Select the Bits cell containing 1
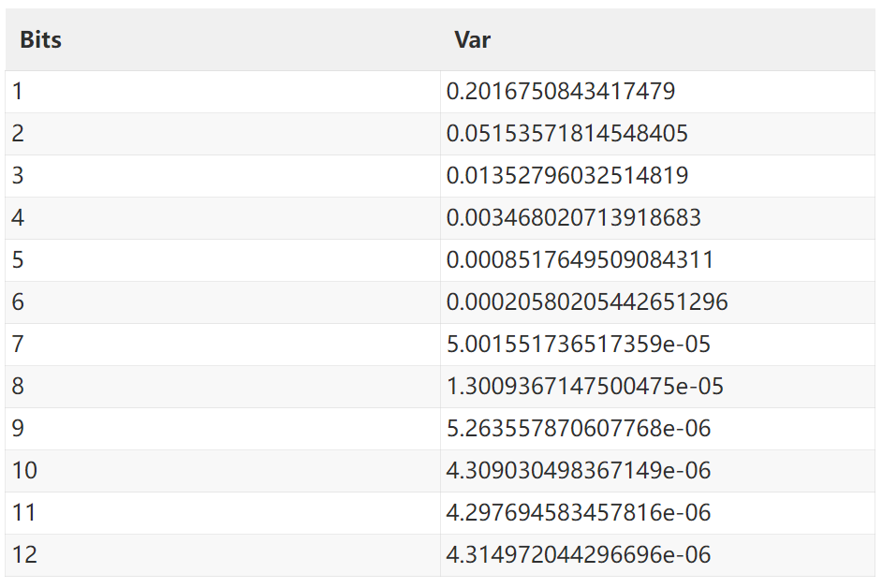This screenshot has width=882, height=588. click(x=18, y=92)
